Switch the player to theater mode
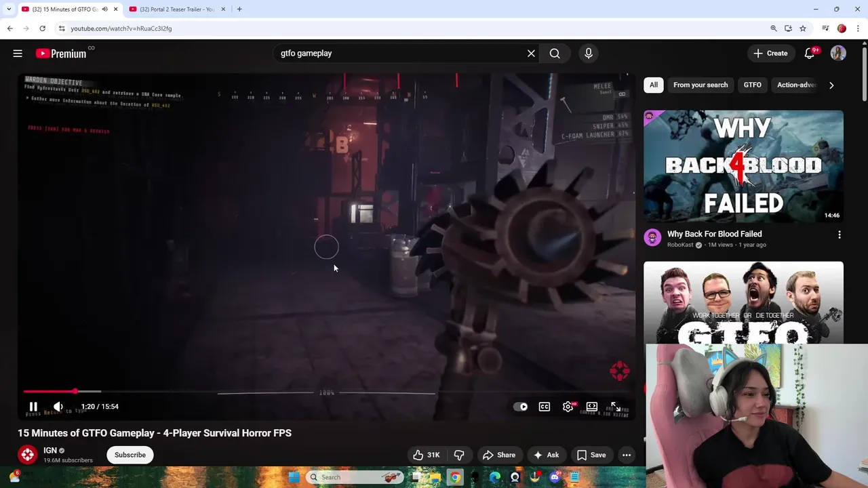The image size is (868, 488). [592, 407]
